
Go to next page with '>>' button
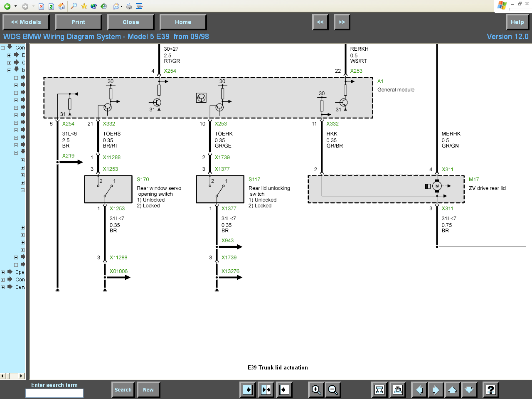pos(342,22)
